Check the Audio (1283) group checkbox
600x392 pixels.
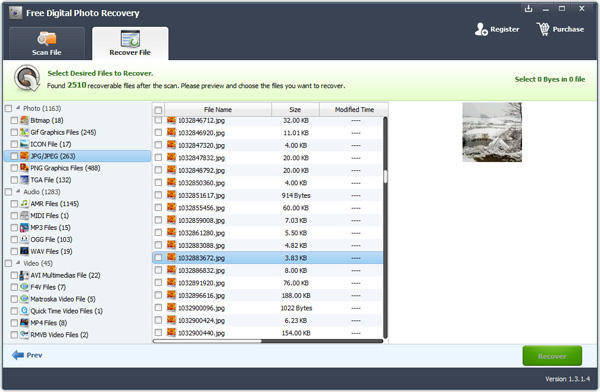pos(8,191)
